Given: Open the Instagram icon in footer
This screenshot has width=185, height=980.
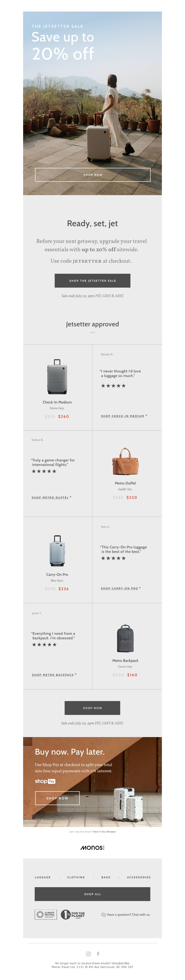Looking at the screenshot, I should pyautogui.click(x=88, y=953).
